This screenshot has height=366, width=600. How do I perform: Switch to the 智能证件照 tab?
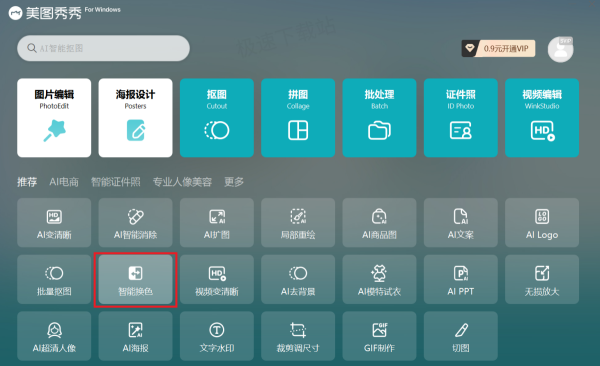[116, 182]
